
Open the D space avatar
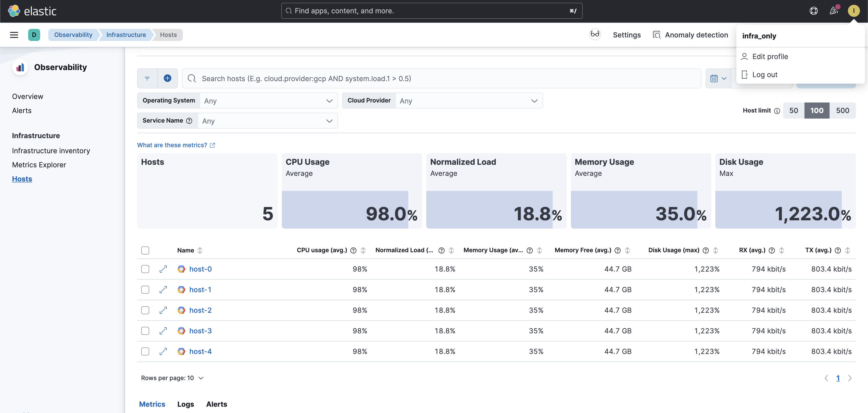click(34, 35)
